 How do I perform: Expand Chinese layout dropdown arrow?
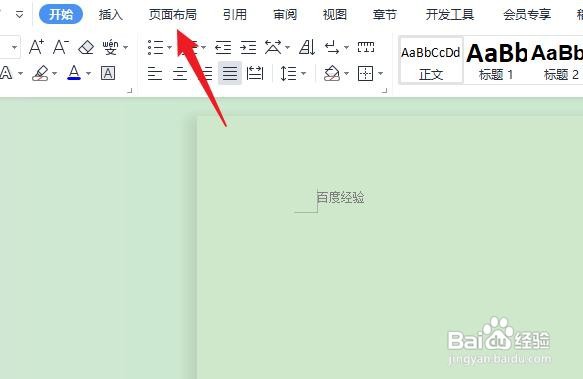pyautogui.click(x=287, y=48)
